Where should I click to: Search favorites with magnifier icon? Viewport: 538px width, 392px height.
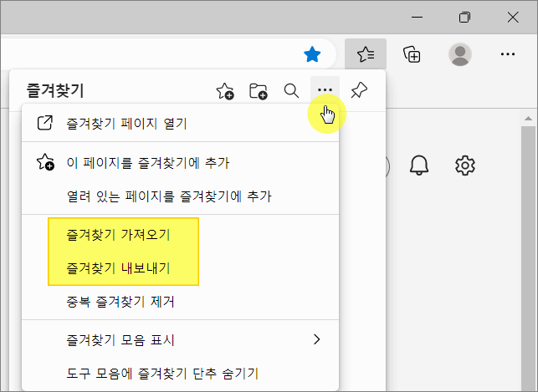[x=291, y=91]
